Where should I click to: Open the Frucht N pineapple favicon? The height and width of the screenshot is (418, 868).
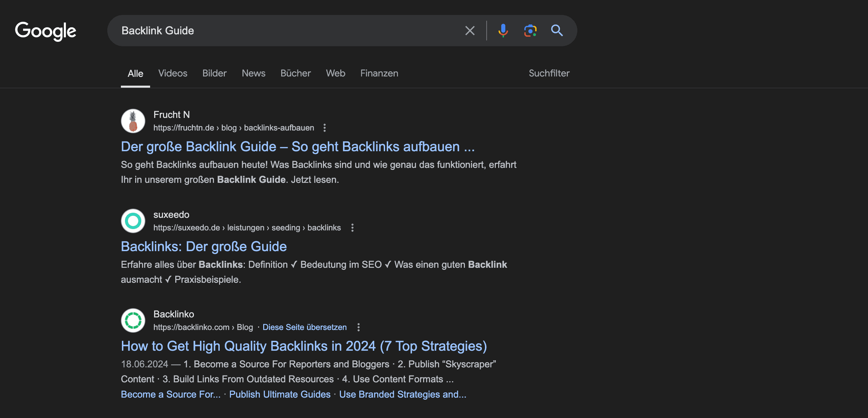133,121
